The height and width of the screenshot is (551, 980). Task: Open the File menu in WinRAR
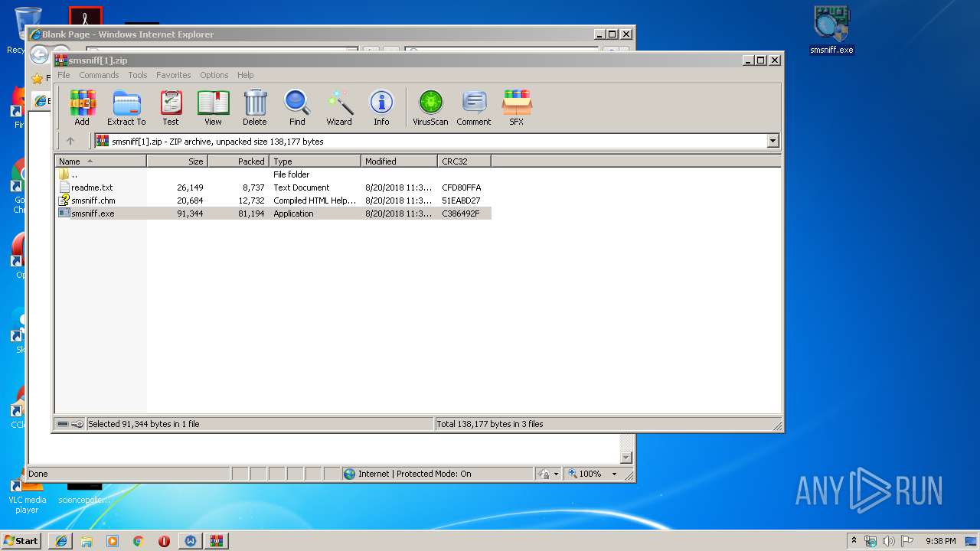(64, 75)
